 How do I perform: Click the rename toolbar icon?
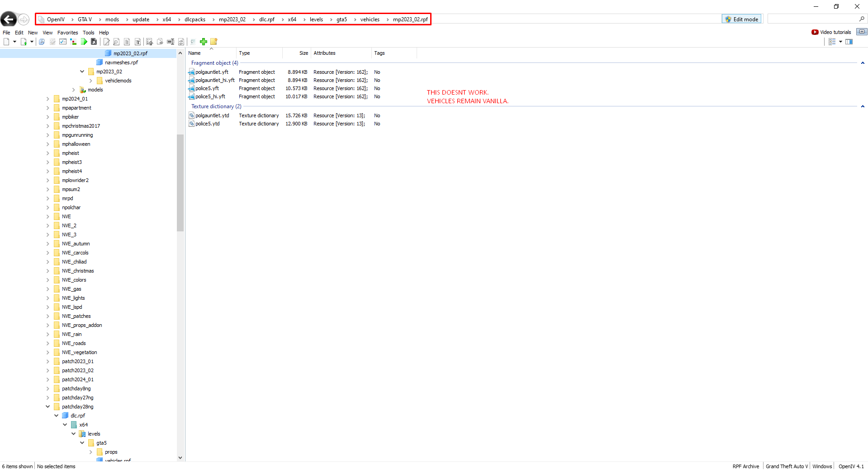click(x=171, y=42)
